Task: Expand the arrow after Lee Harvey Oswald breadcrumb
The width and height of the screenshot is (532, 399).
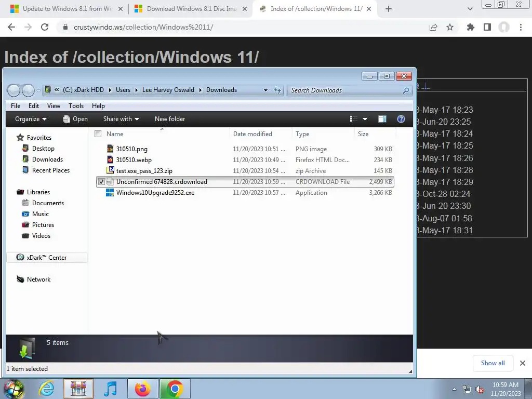Action: (200, 90)
